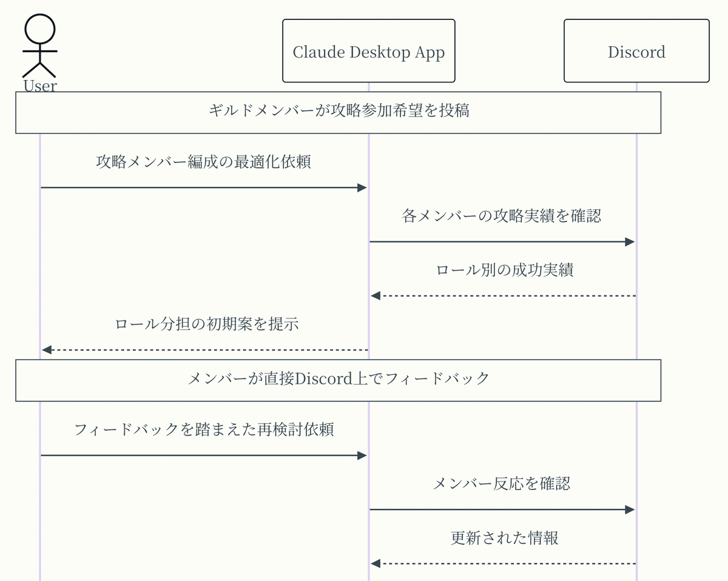
Task: Click the User actor stick figure icon
Action: click(40, 46)
